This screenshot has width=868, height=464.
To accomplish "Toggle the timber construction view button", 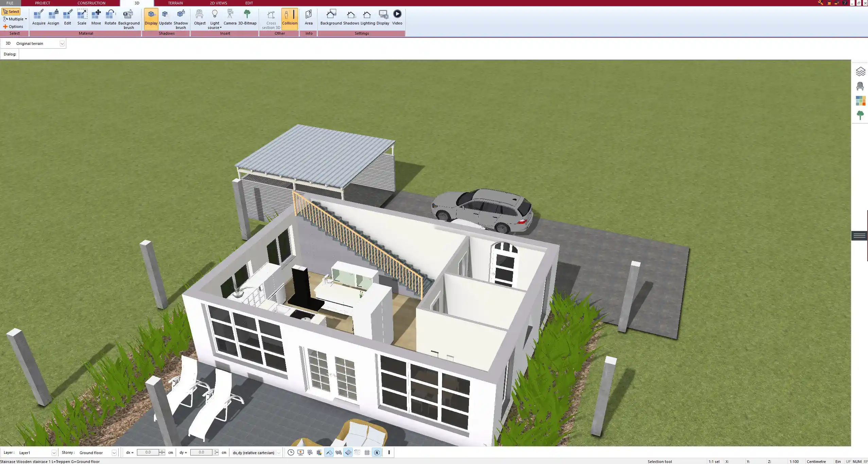I will tap(338, 452).
